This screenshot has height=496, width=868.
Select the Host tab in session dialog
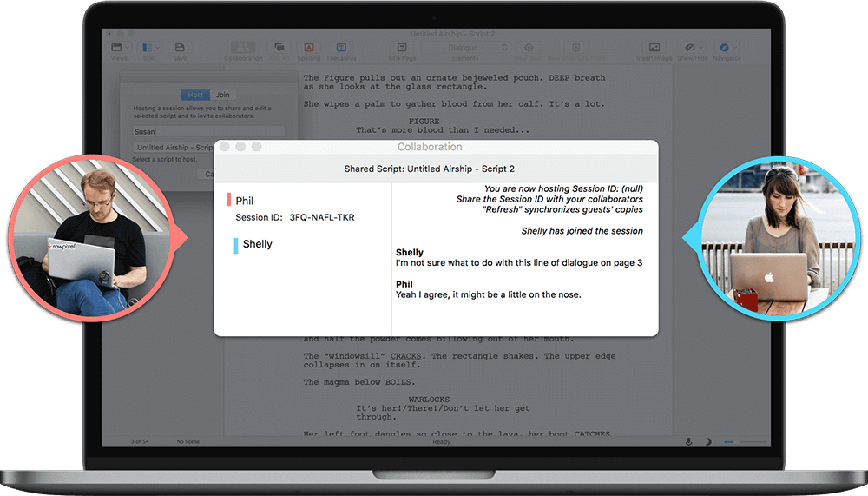click(194, 95)
